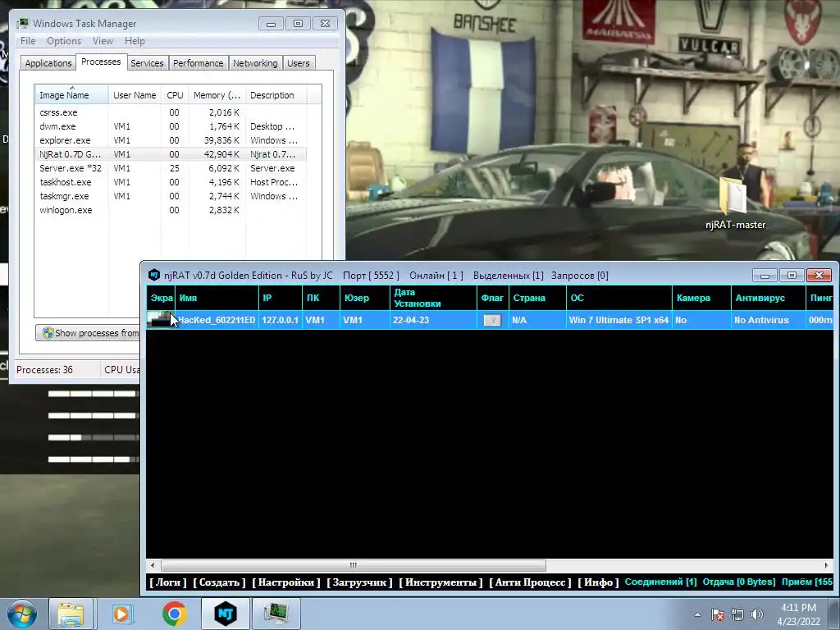Viewport: 840px width, 630px height.
Task: Click Task Manager title bar icon
Action: [22, 24]
